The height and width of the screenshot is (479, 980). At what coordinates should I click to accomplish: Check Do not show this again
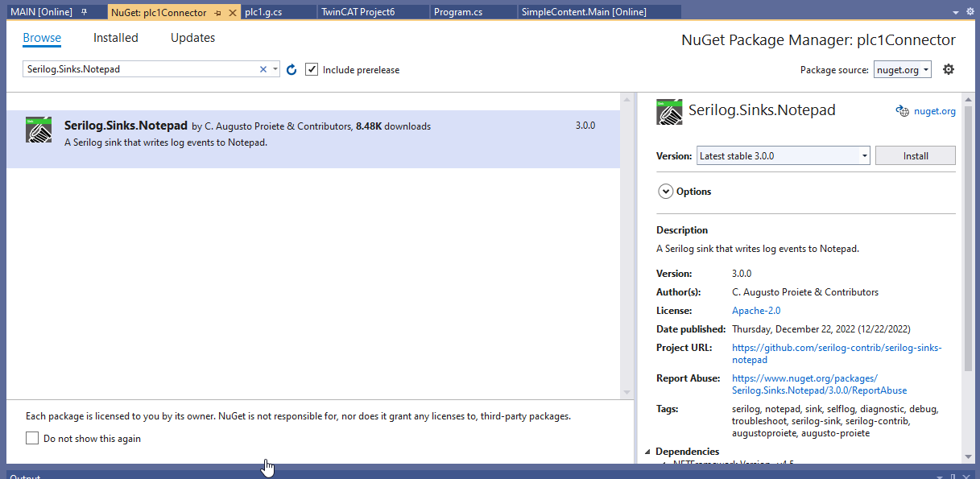[32, 438]
